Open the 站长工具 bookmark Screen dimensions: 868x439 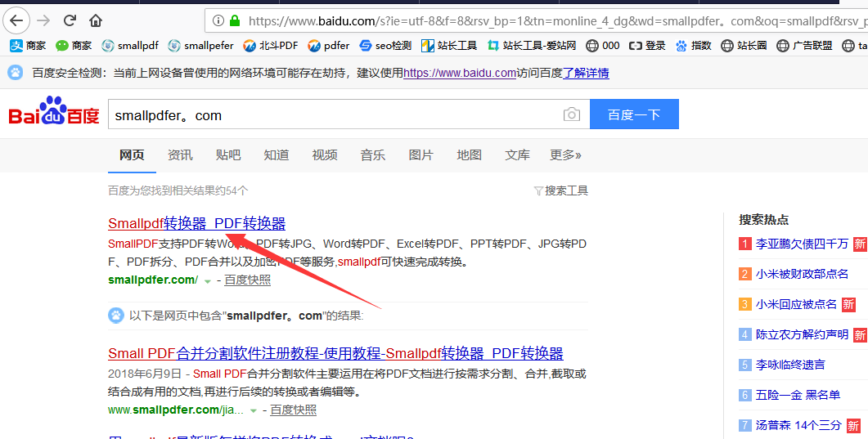(x=449, y=46)
